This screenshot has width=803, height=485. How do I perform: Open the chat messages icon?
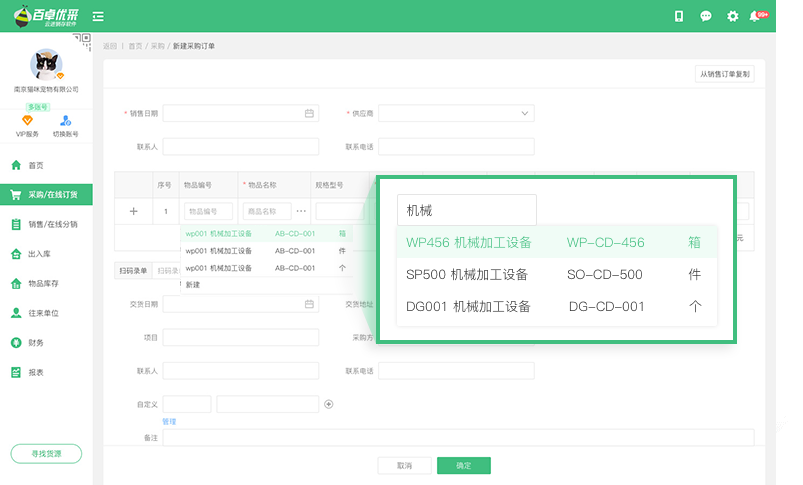[x=706, y=16]
